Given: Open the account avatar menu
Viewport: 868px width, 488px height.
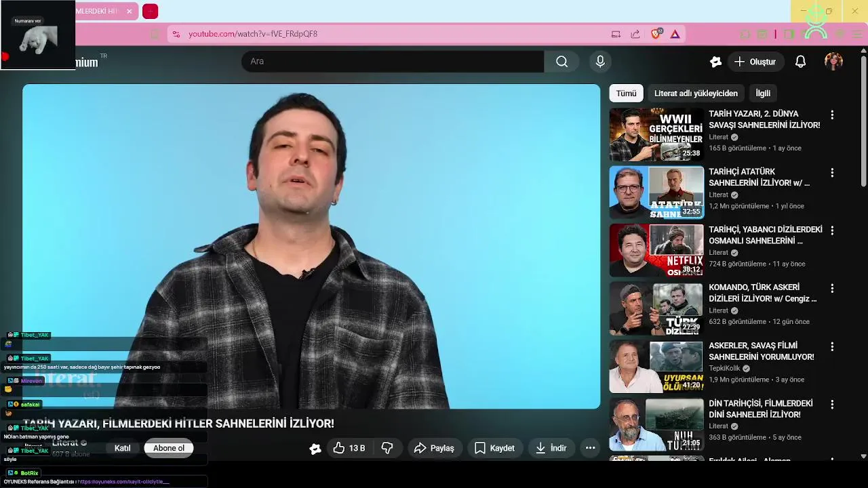Looking at the screenshot, I should point(833,62).
